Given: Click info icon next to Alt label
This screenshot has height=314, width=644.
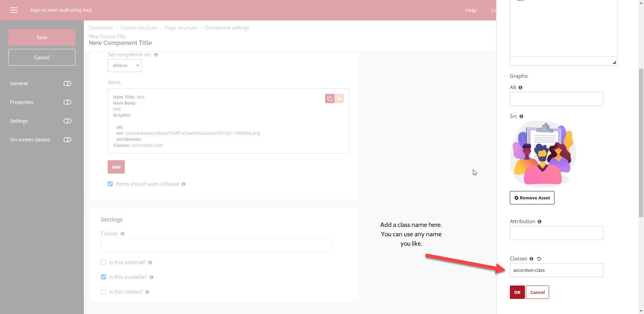Looking at the screenshot, I should point(520,87).
